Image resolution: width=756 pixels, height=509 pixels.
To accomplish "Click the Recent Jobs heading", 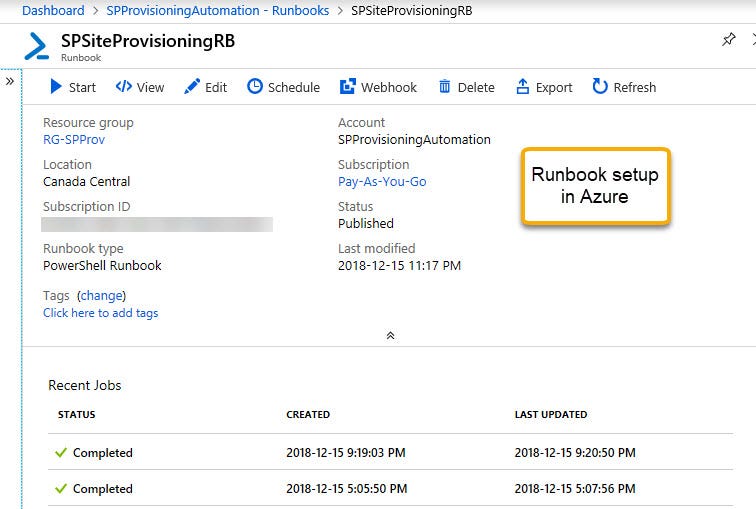I will 85,386.
